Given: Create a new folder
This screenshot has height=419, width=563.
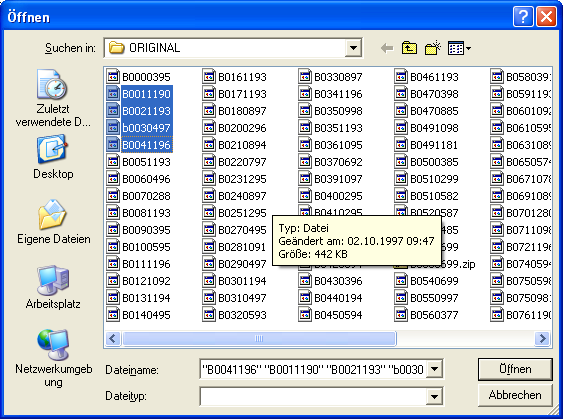Looking at the screenshot, I should click(433, 48).
